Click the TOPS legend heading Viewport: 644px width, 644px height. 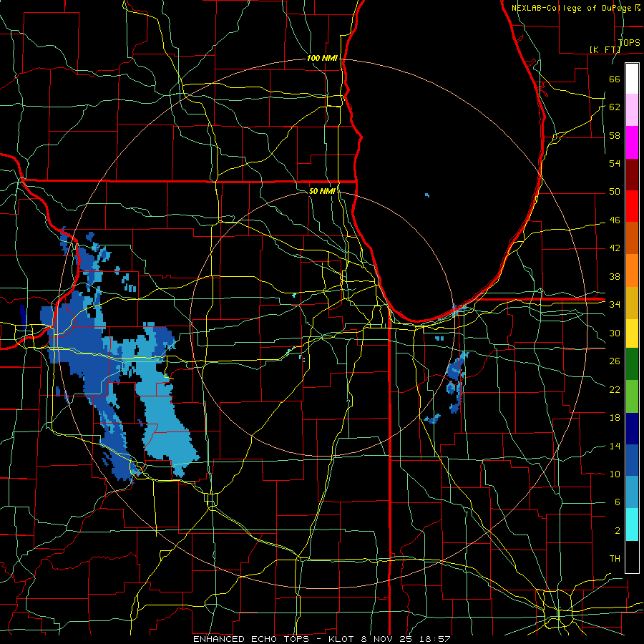pos(629,42)
